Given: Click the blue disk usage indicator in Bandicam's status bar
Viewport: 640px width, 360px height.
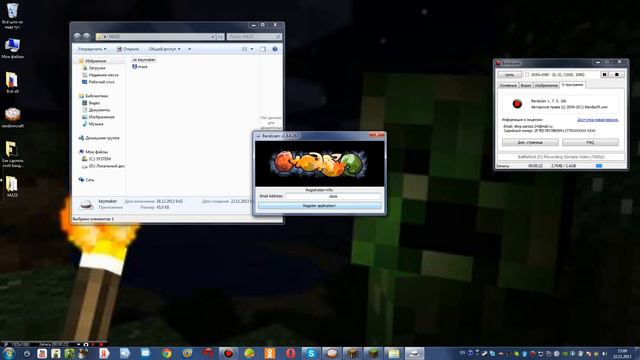Looking at the screenshot, I should coord(599,166).
